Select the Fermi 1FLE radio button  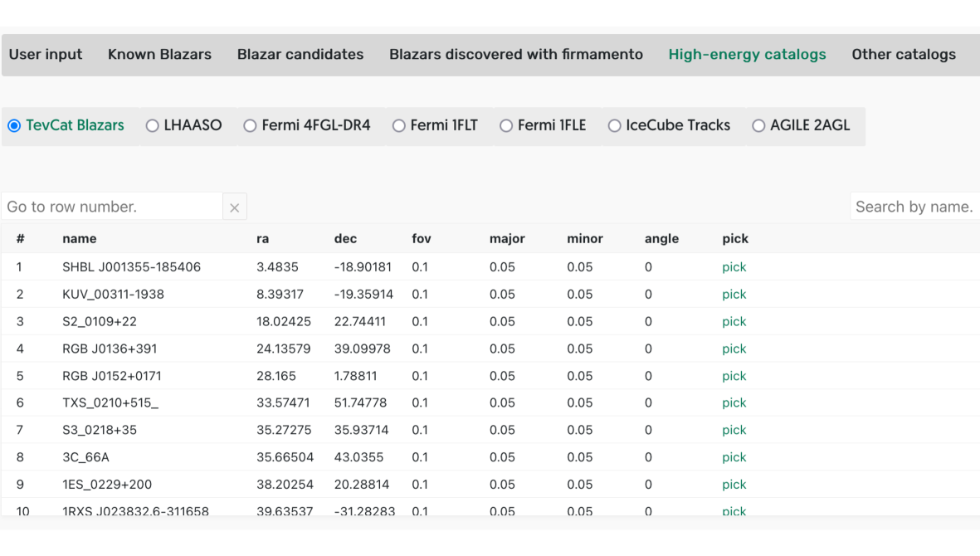pyautogui.click(x=506, y=126)
